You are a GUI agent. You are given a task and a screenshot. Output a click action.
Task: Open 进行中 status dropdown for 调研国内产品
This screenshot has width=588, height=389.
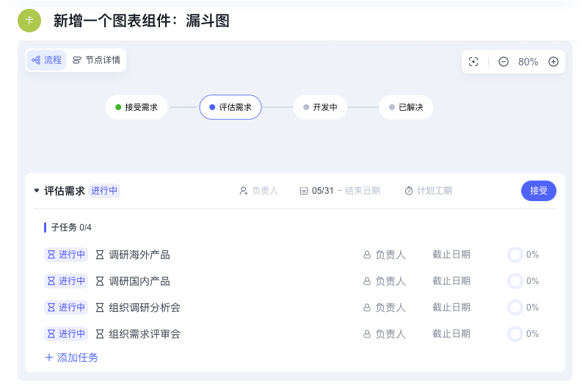(x=66, y=281)
